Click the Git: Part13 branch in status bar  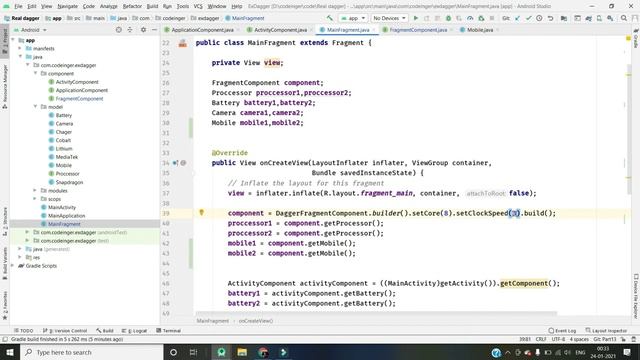coord(605,339)
